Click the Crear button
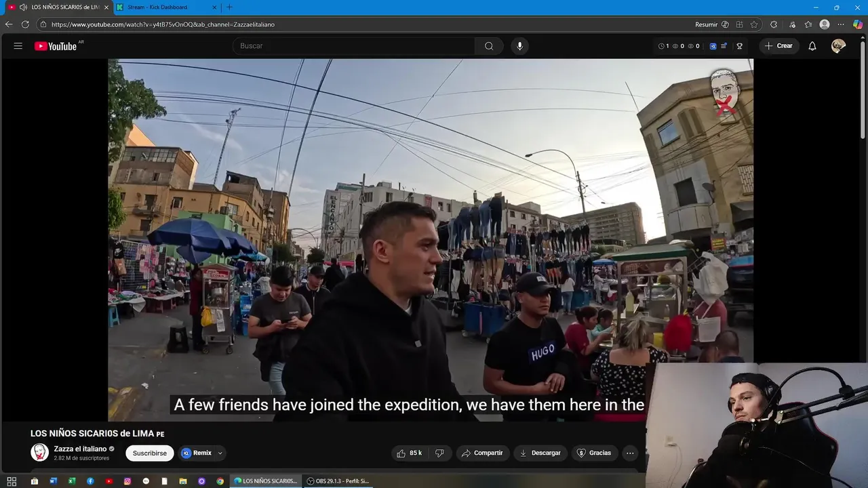This screenshot has height=488, width=868. pyautogui.click(x=778, y=46)
